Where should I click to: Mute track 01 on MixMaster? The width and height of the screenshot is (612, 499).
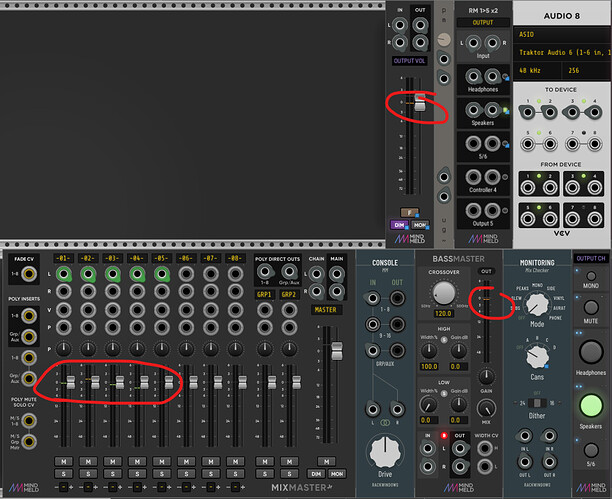click(x=65, y=460)
